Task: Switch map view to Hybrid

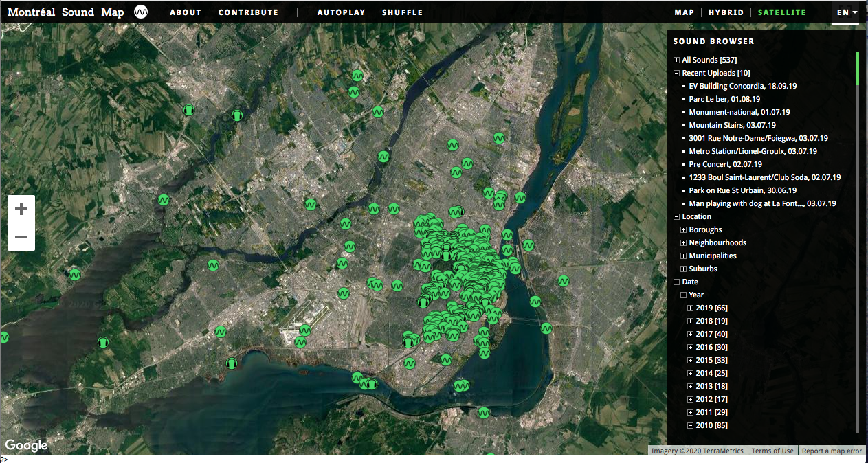Action: [726, 12]
